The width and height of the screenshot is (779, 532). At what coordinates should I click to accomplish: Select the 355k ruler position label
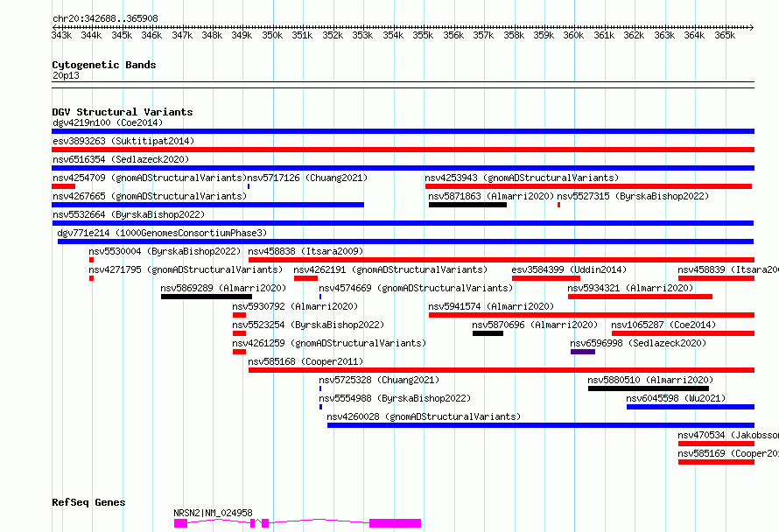pos(423,35)
